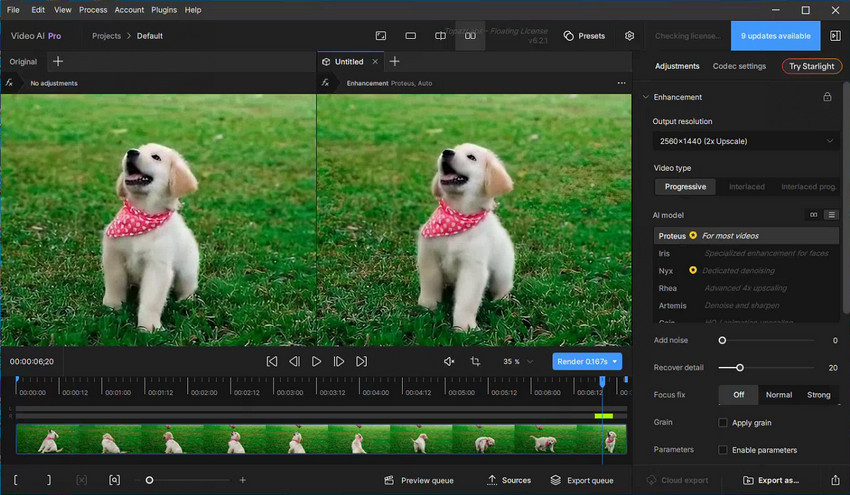
Task: Open Presets
Action: coord(584,36)
